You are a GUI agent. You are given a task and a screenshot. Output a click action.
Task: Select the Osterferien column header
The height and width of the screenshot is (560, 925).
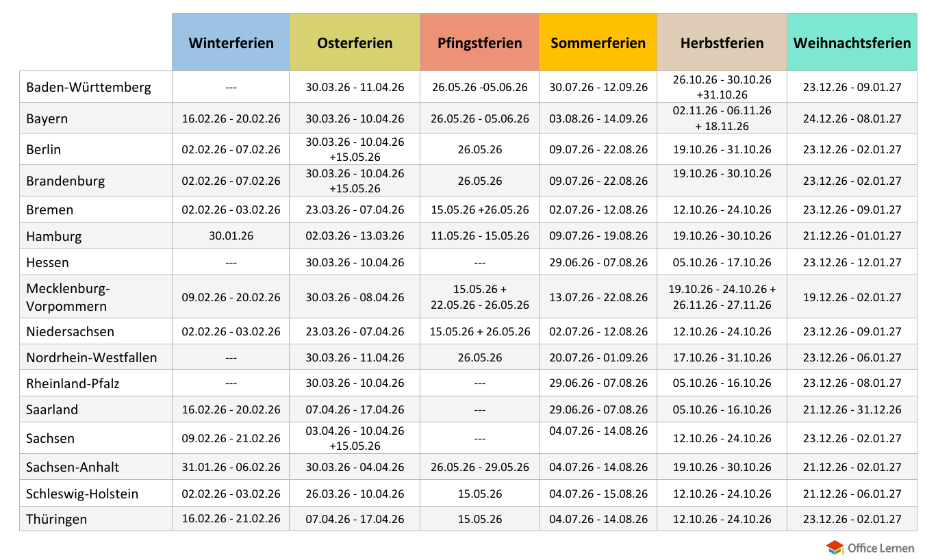click(355, 42)
